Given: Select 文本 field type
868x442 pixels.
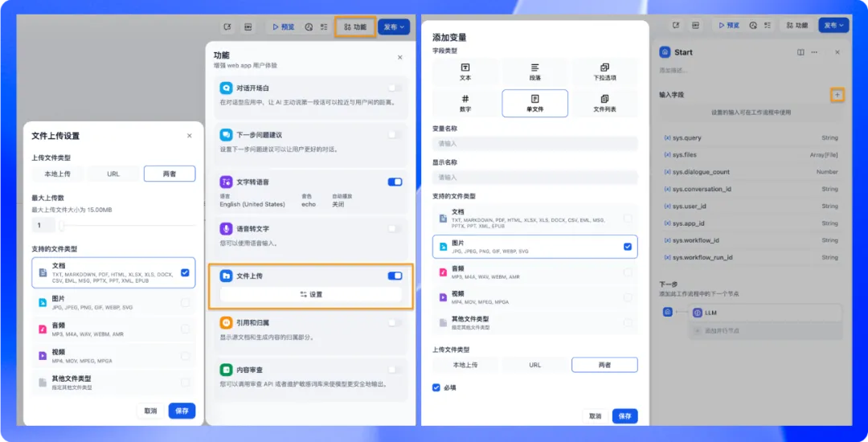Looking at the screenshot, I should (465, 72).
